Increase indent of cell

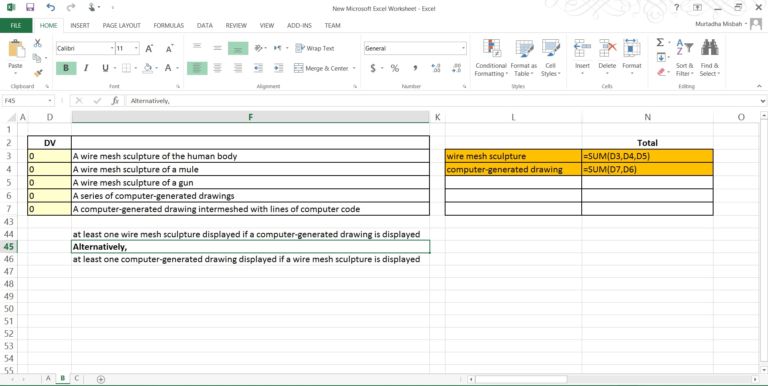278,68
